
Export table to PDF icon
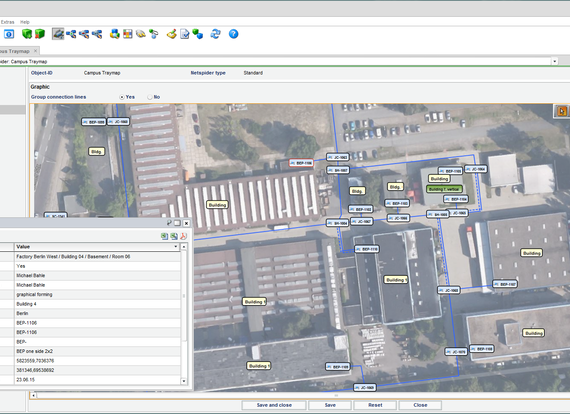(x=183, y=236)
